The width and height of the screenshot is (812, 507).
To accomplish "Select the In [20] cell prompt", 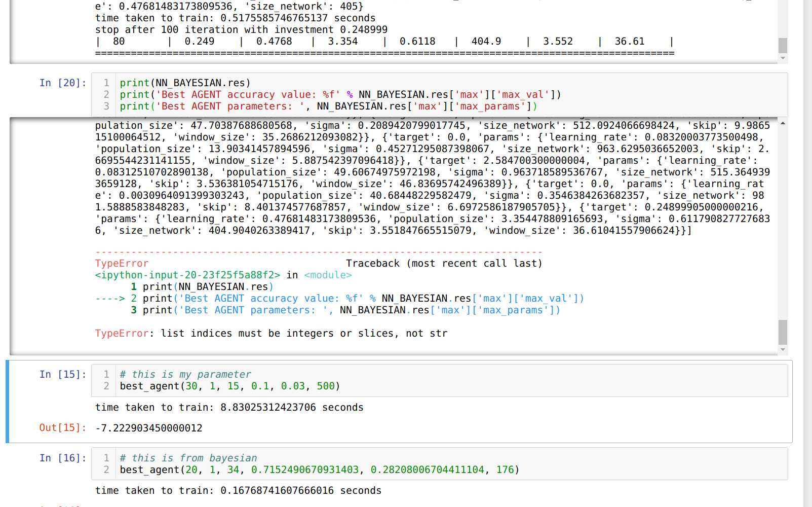I will click(x=63, y=83).
